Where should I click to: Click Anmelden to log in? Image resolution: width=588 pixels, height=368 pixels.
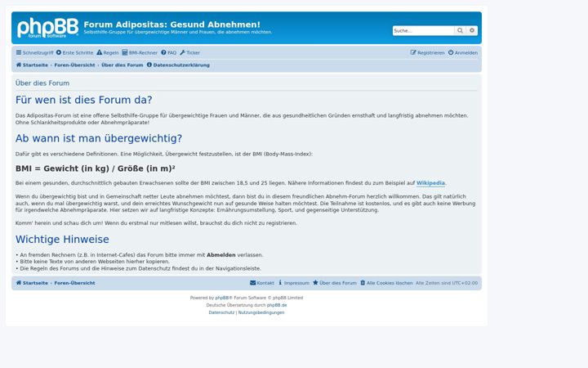pyautogui.click(x=463, y=53)
